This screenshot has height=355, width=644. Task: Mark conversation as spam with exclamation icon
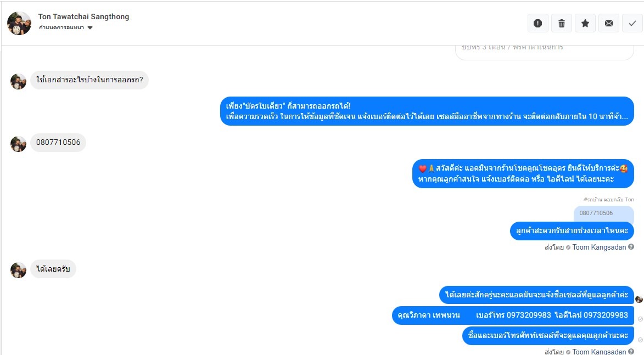(x=537, y=24)
